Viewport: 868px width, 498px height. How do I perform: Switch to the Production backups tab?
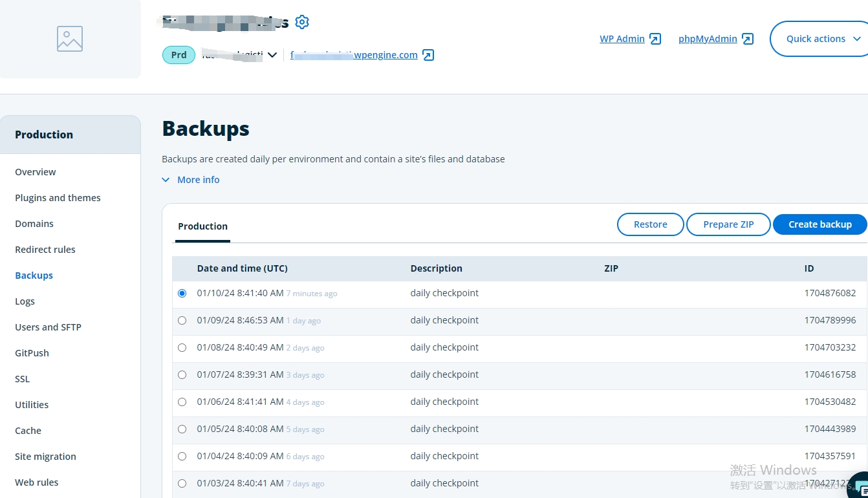202,226
